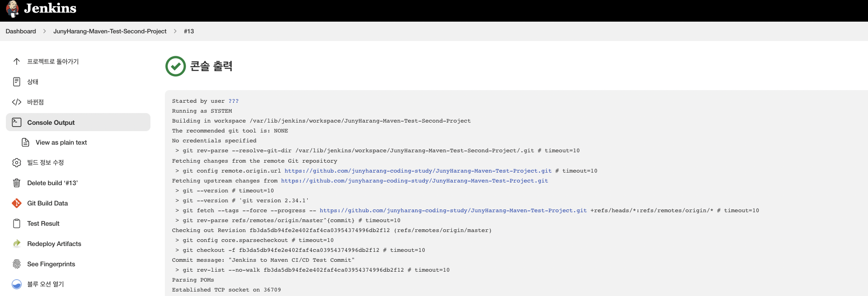868x296 pixels.
Task: Click the Blue Ocean icon beside 블루 오션 열기
Action: pyautogui.click(x=17, y=284)
